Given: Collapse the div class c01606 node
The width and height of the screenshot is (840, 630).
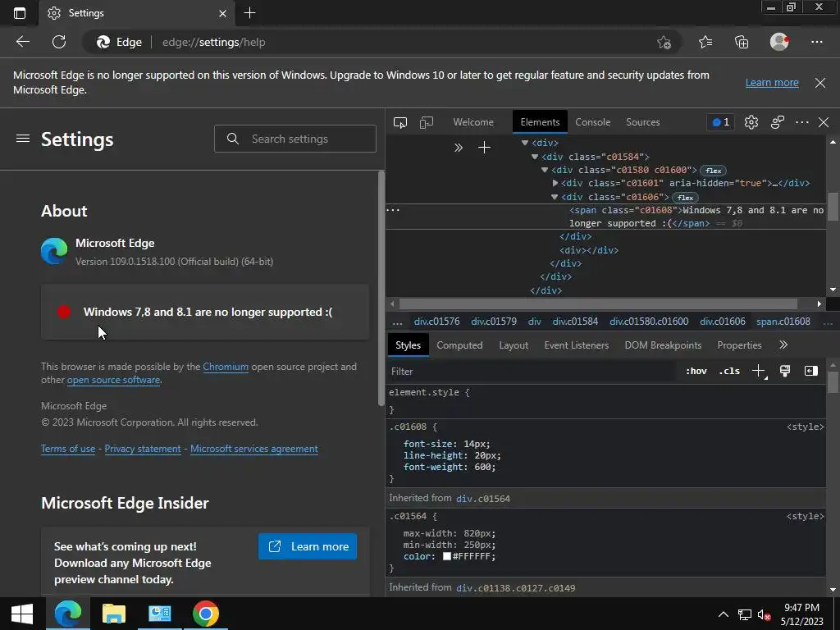Looking at the screenshot, I should (x=555, y=197).
